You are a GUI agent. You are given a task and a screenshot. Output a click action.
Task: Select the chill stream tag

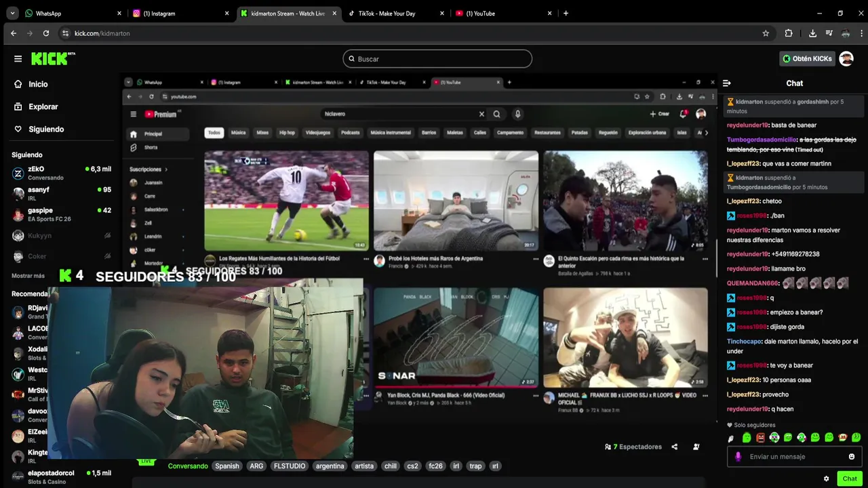pos(391,466)
